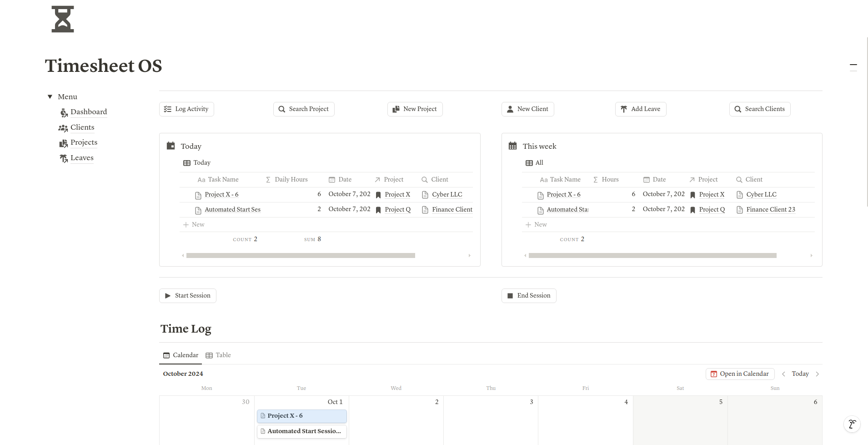Switch to the Table view tab
Image resolution: width=868 pixels, height=445 pixels.
[x=218, y=355]
